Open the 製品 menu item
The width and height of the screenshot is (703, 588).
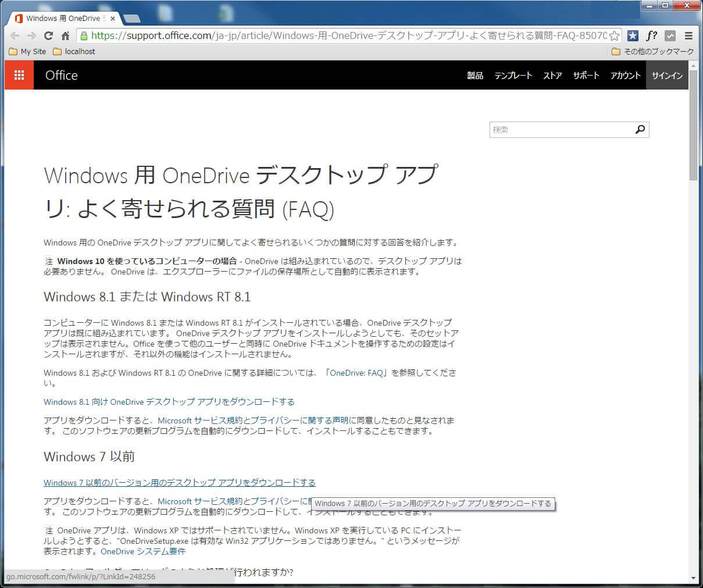(475, 76)
